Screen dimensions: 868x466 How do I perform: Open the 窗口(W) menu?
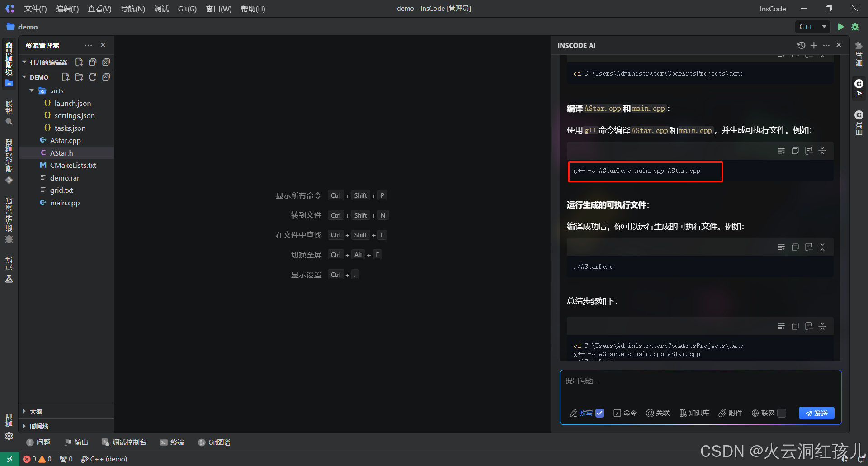click(218, 9)
